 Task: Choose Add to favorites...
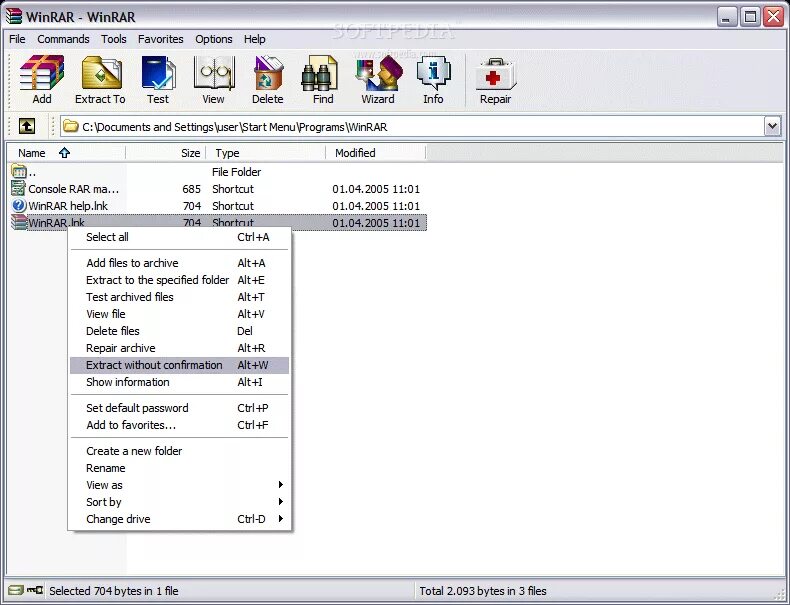[x=179, y=425]
